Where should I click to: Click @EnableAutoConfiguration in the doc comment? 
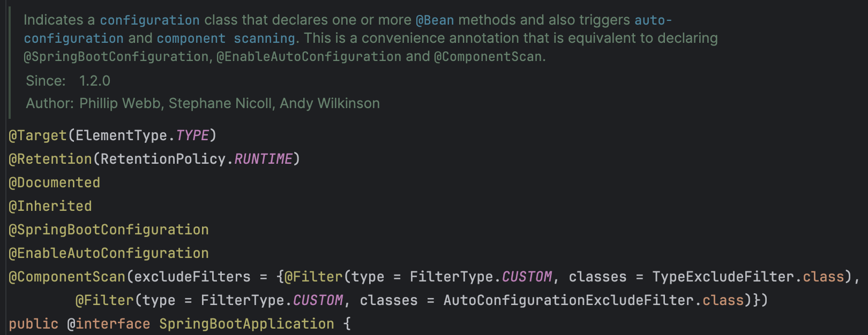(x=309, y=57)
